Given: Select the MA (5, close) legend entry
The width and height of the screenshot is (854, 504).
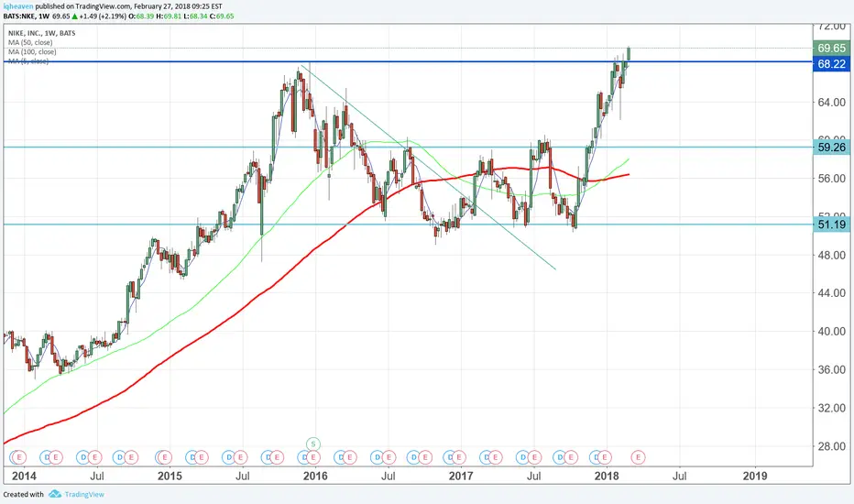Looking at the screenshot, I should click(x=28, y=61).
